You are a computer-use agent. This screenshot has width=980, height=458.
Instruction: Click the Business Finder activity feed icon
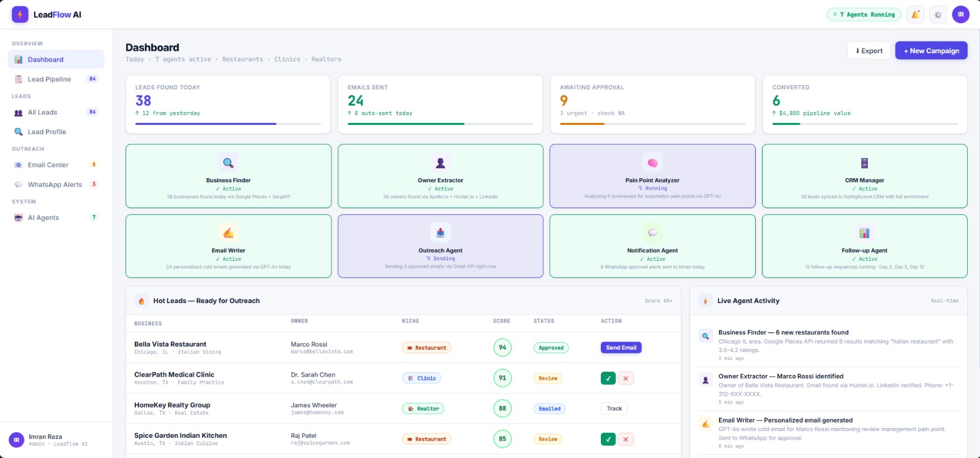(x=706, y=336)
